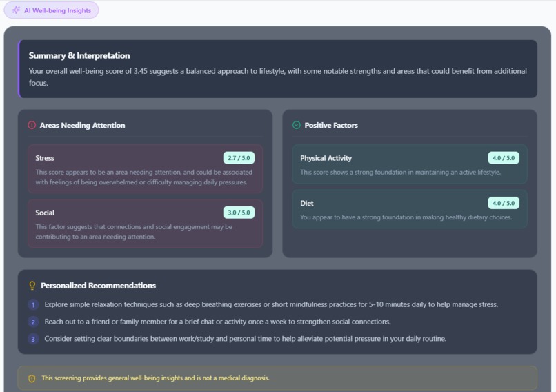Select the Summary & Interpretation heading
Screen dimensions: 556x392
click(79, 56)
